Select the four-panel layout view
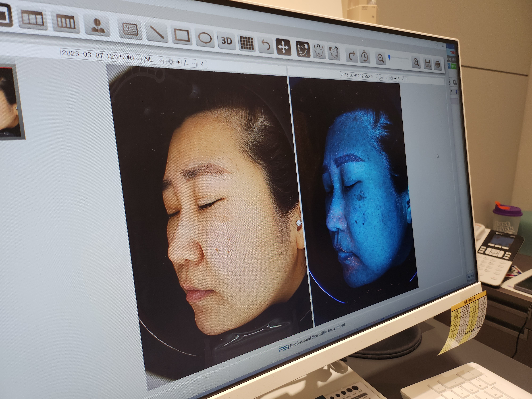Screen dimensions: 532x399 [x=66, y=22]
